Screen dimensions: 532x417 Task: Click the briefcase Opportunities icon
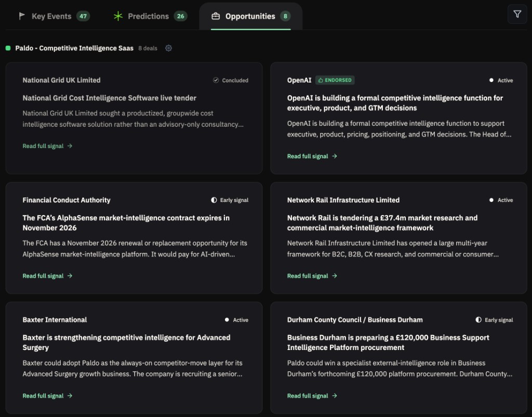click(216, 16)
